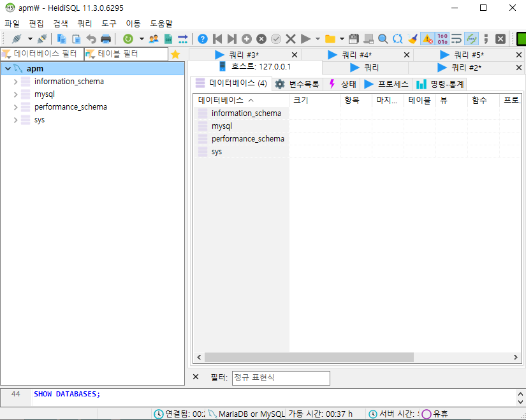Screen dimensions: 526x420
Task: Toggle the green link icon
Action: coord(471,39)
